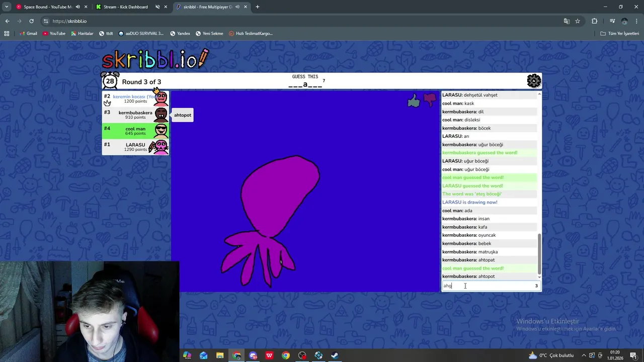Bookmark this page with the star
This screenshot has width=644, height=362.
click(578, 21)
